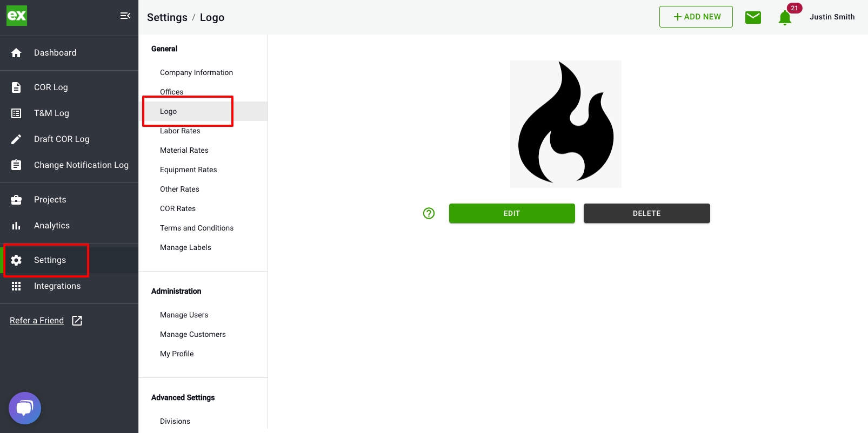The width and height of the screenshot is (868, 433).
Task: Click the Settings breadcrumb in the header
Action: (x=167, y=17)
